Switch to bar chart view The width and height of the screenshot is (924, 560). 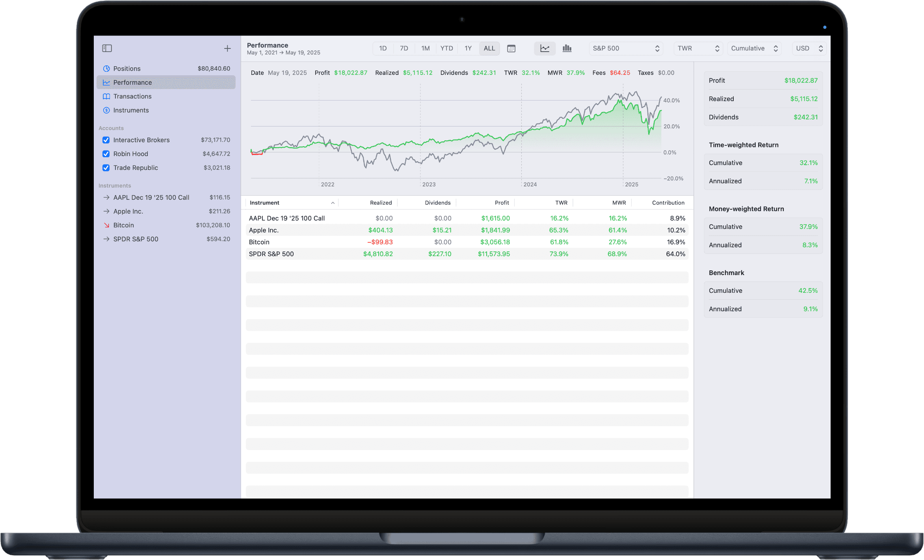[x=567, y=48]
